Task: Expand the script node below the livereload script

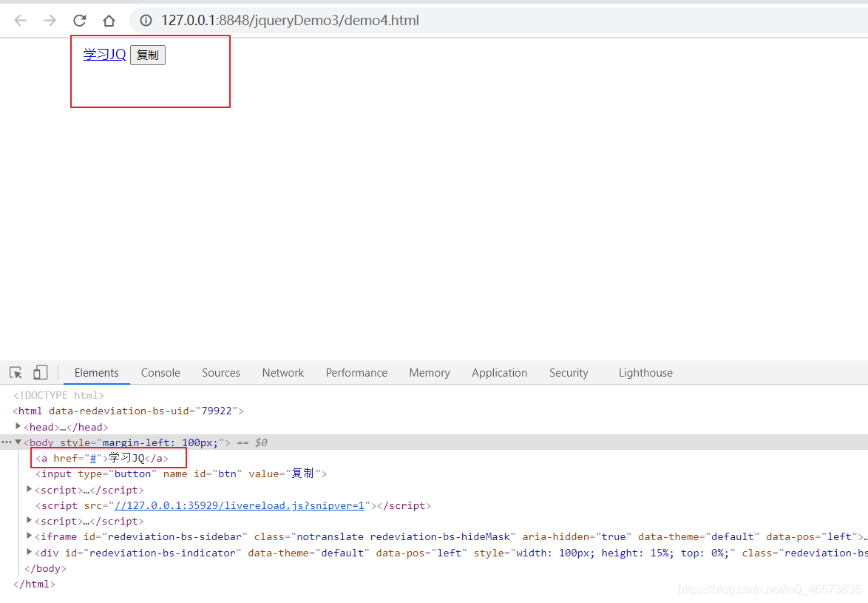Action: tap(30, 520)
